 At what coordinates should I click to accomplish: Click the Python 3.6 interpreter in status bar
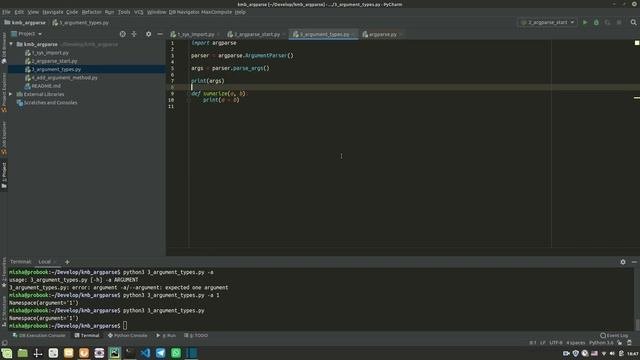pyautogui.click(x=601, y=343)
